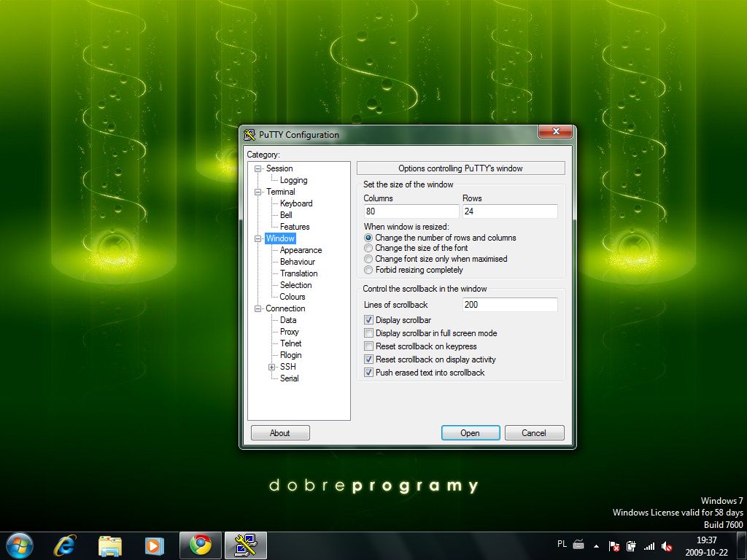Viewport: 747px width, 560px height.
Task: Click the Columns input field
Action: coord(411,211)
